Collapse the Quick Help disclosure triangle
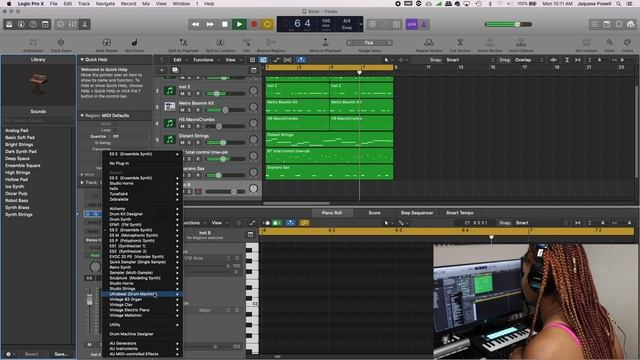640x360 pixels. (82, 60)
